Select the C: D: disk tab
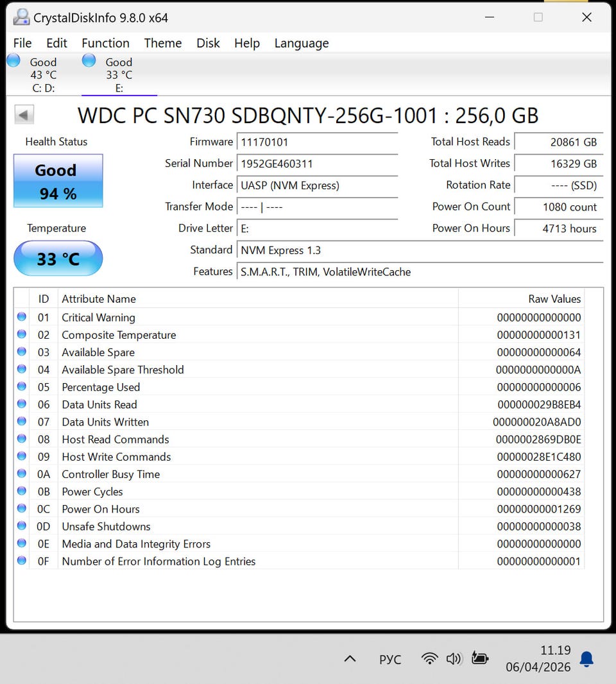Viewport: 616px width, 684px height. point(43,74)
